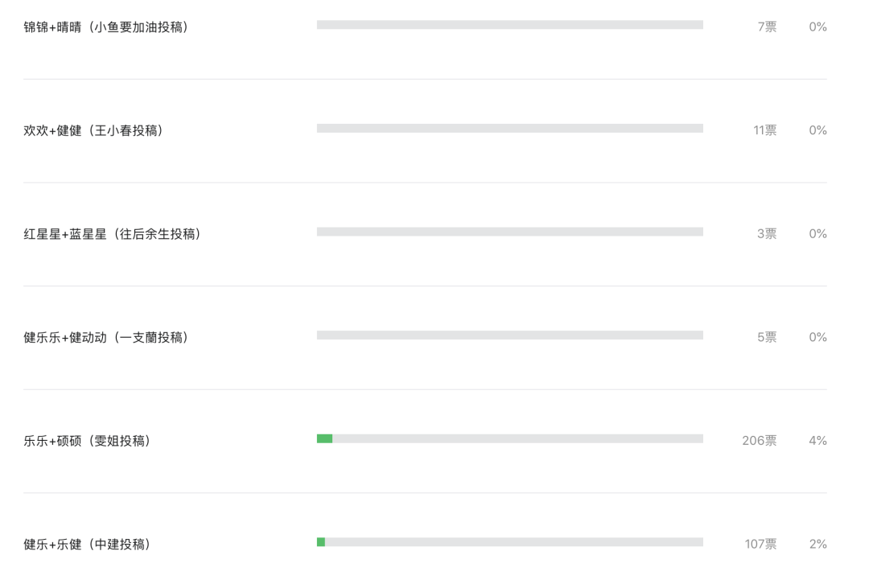The width and height of the screenshot is (869, 588).
Task: Click the 107票 vote count
Action: click(x=760, y=545)
